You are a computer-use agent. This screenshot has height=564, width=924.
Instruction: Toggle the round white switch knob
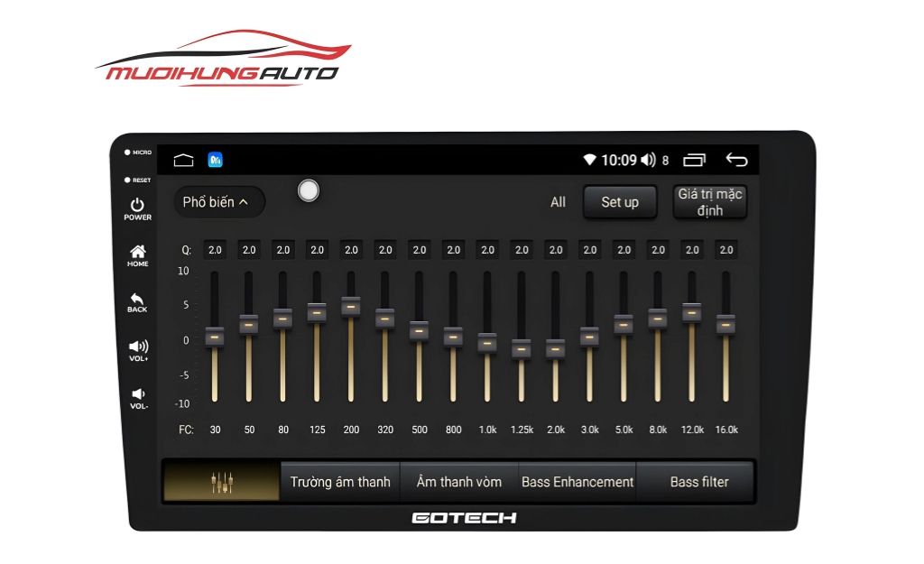pyautogui.click(x=309, y=190)
